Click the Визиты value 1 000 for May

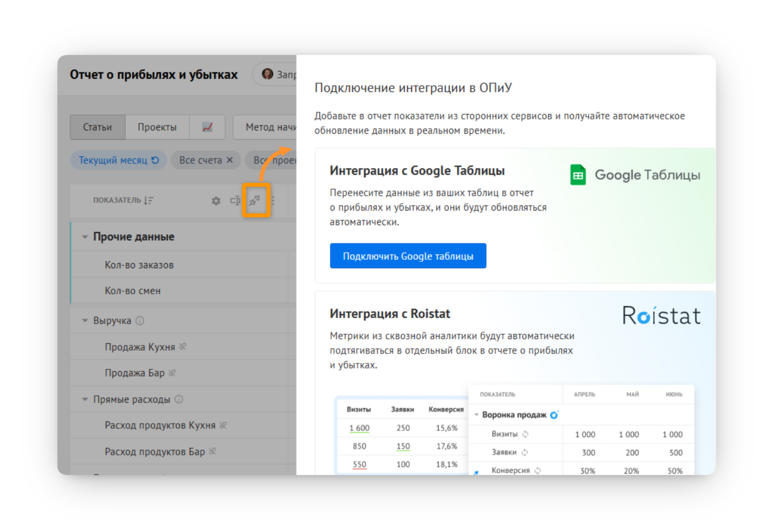click(x=629, y=434)
